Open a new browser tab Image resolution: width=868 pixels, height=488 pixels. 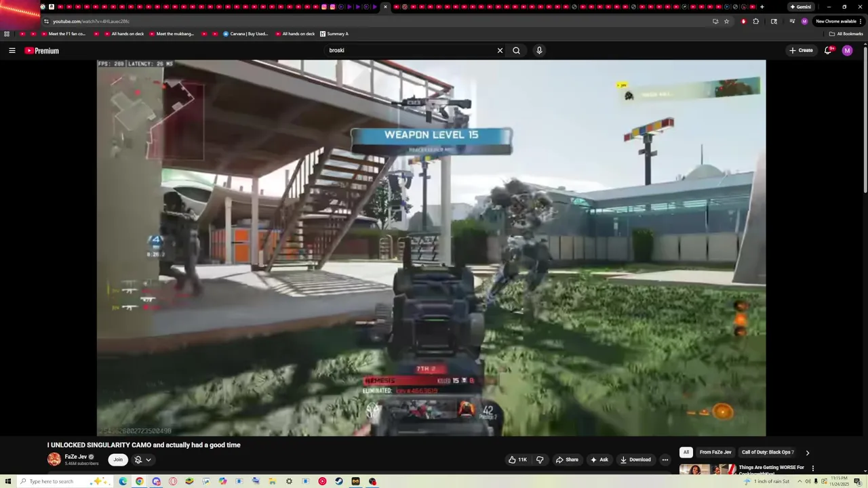[762, 7]
